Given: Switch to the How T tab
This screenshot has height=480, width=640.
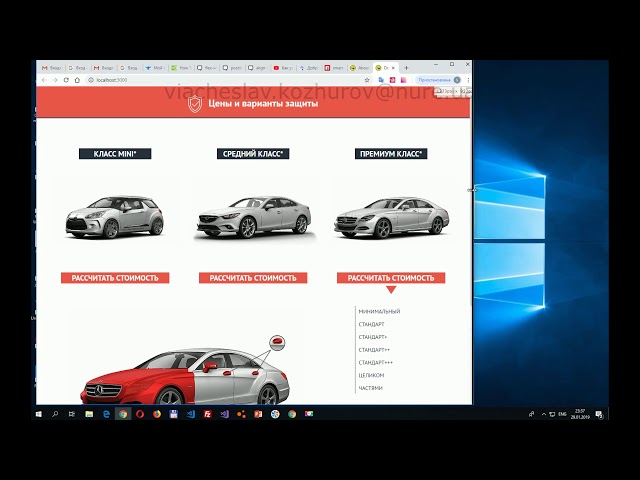Looking at the screenshot, I should [180, 68].
